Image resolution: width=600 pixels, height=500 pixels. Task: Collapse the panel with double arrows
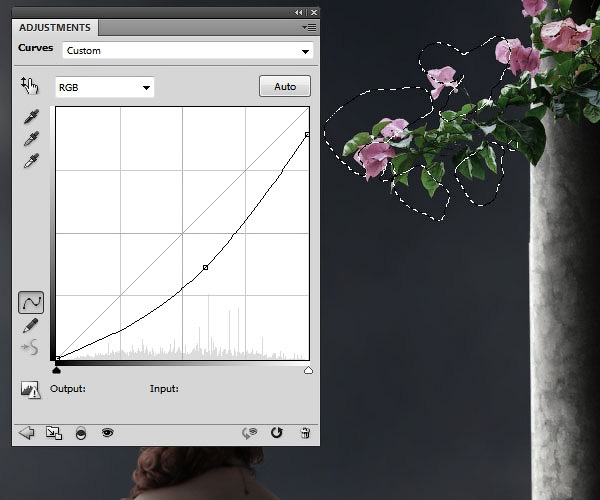298,13
